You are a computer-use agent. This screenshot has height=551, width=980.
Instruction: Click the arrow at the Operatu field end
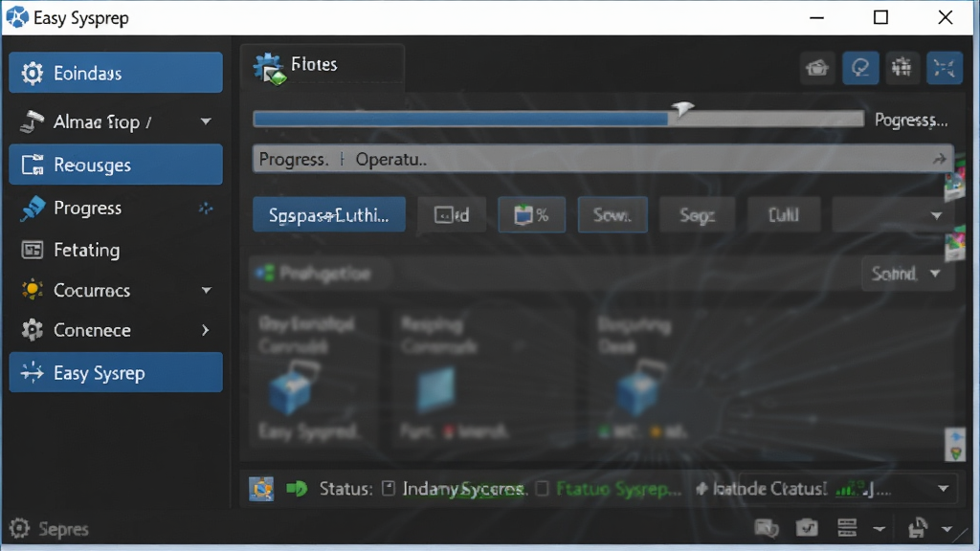(x=939, y=160)
